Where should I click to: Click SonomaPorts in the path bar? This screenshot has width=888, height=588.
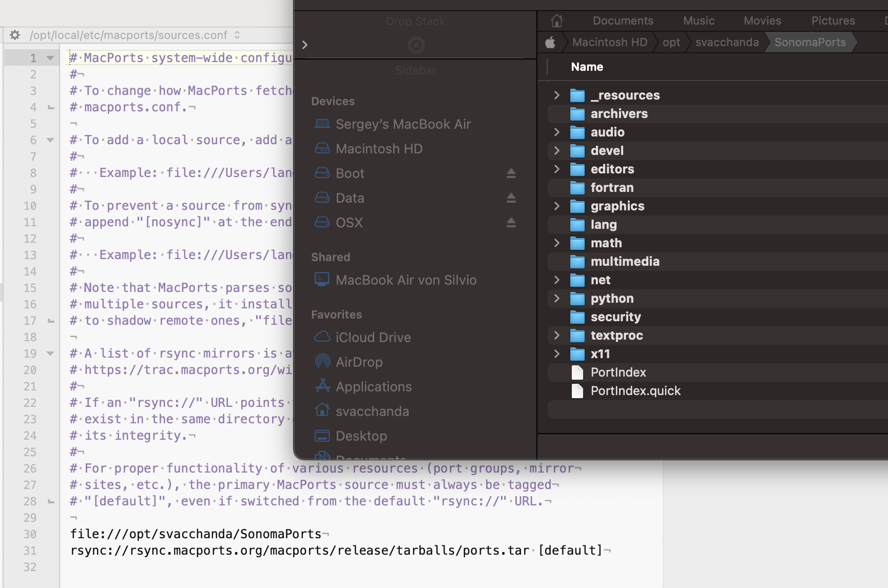810,42
